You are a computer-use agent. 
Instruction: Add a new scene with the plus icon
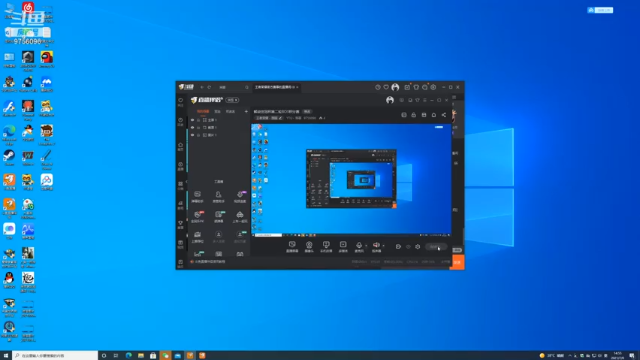point(246,111)
